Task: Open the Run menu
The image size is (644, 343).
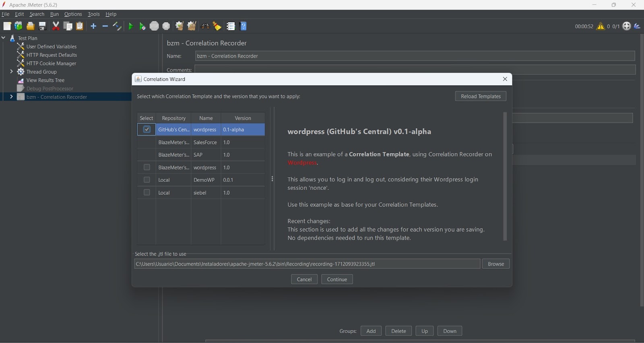Action: pos(54,14)
